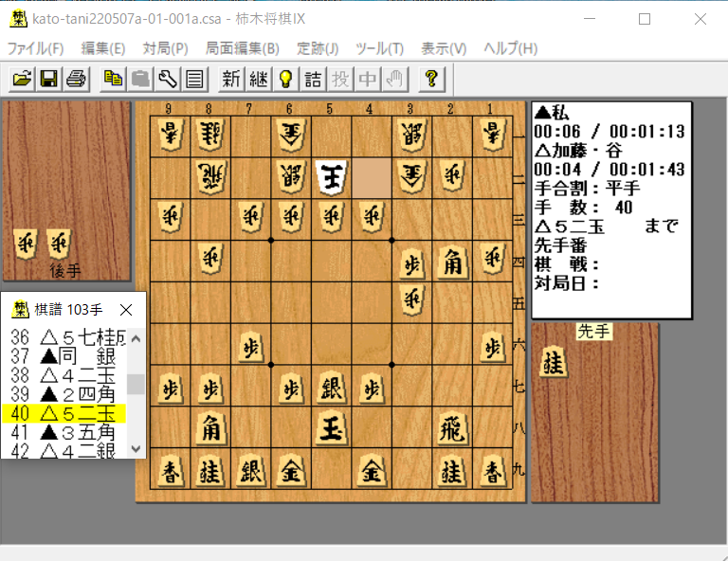Click the hand wait-move icon
The image size is (728, 561).
[x=394, y=79]
